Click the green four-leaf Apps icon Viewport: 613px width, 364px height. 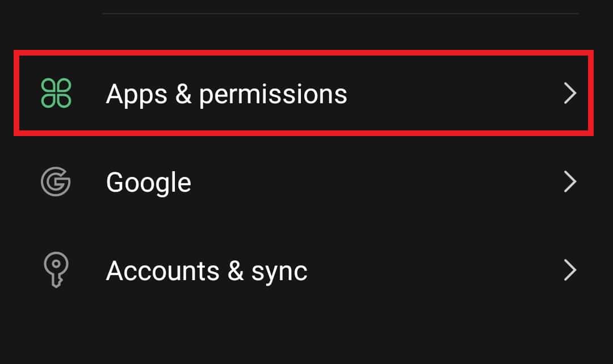click(x=56, y=94)
